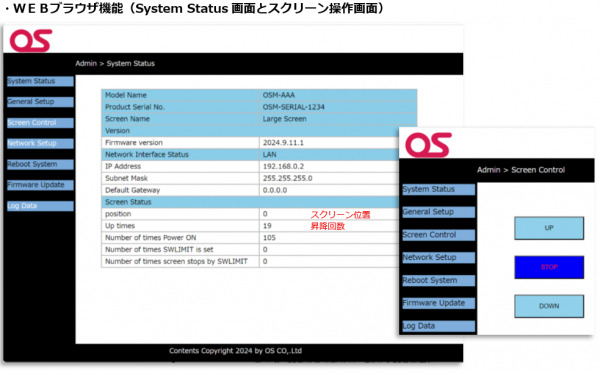Click the blue STOP button
The height and width of the screenshot is (372, 600).
[549, 267]
